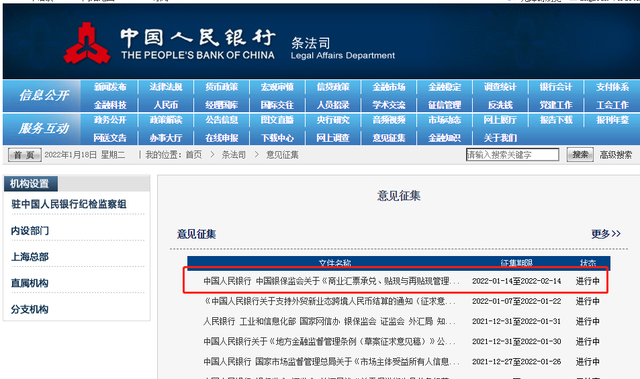Open the 经理国库 menu item
The image size is (640, 379).
click(x=222, y=105)
